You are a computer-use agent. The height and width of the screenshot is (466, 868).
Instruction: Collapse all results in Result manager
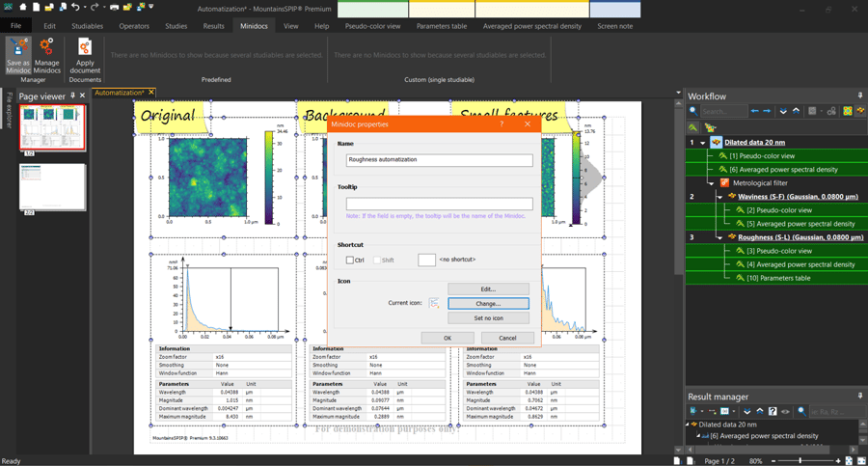760,411
